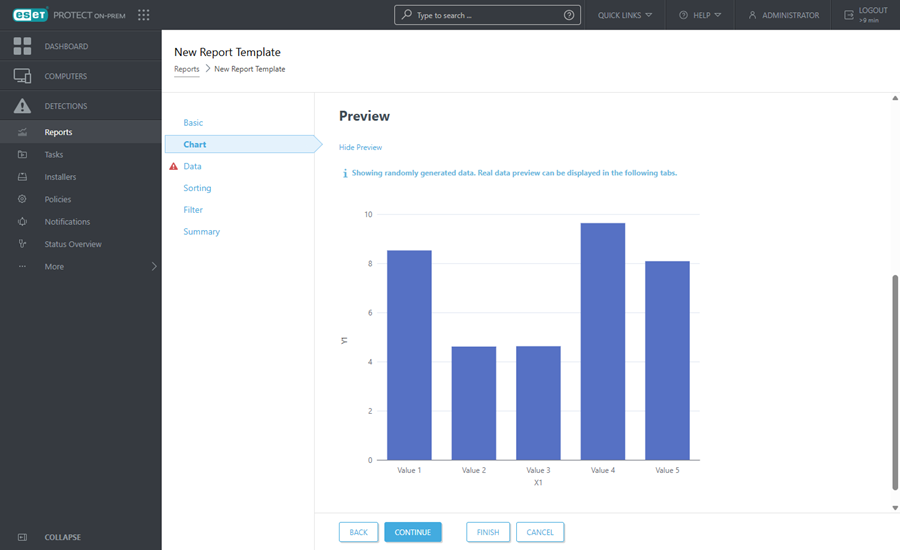Open the Dashboard grid icon
This screenshot has height=550, width=900.
point(22,46)
